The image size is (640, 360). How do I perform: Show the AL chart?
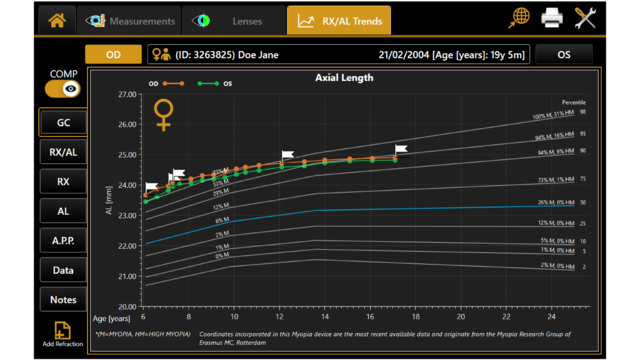(63, 211)
